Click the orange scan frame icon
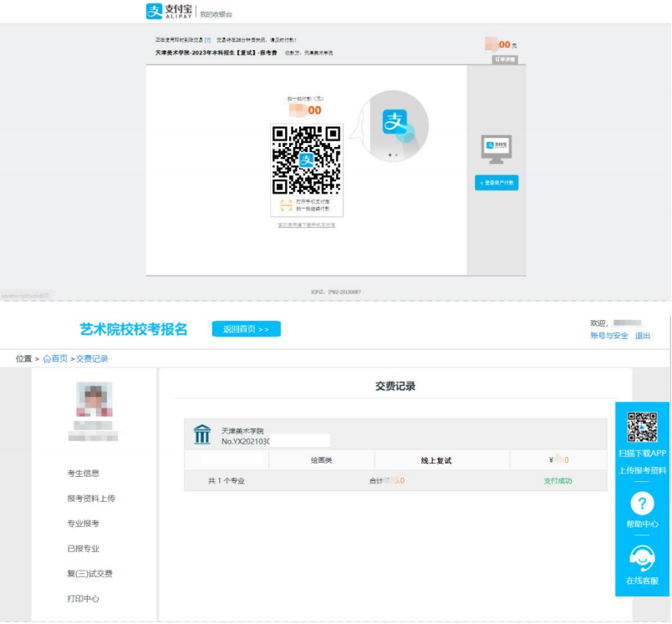This screenshot has width=672, height=624. click(x=286, y=205)
